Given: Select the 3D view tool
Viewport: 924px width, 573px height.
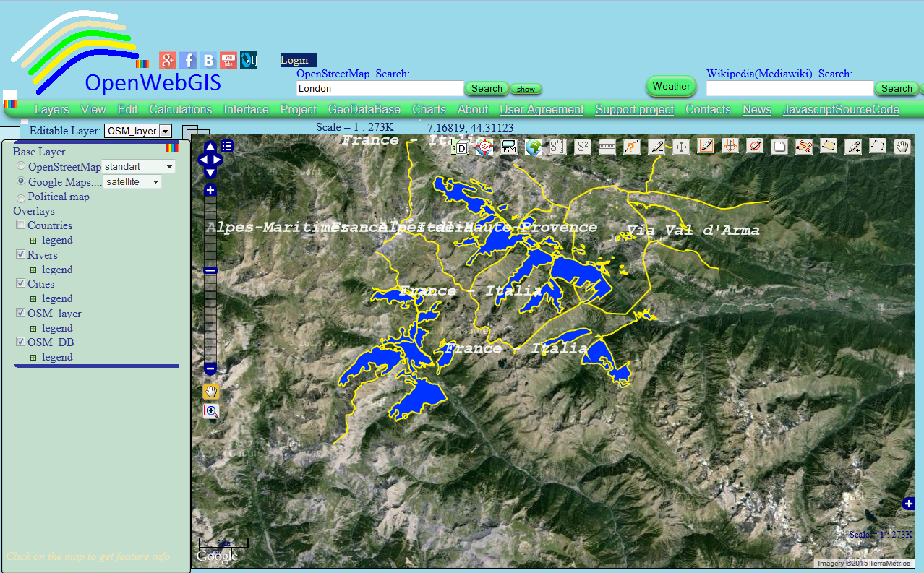Looking at the screenshot, I should (x=460, y=146).
